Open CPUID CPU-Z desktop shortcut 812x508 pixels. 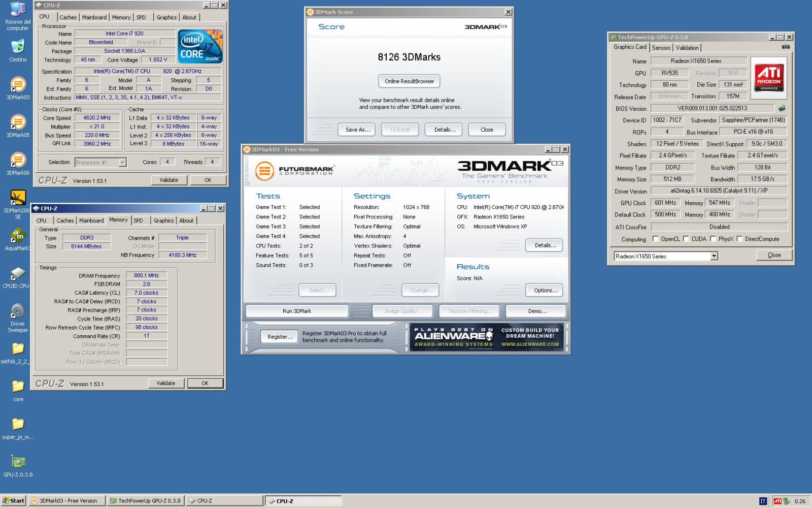(x=18, y=277)
